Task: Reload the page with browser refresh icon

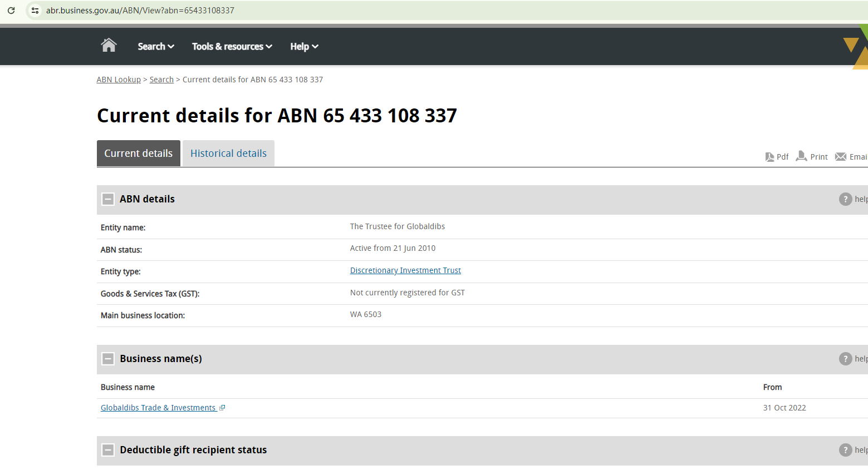Action: 11,11
